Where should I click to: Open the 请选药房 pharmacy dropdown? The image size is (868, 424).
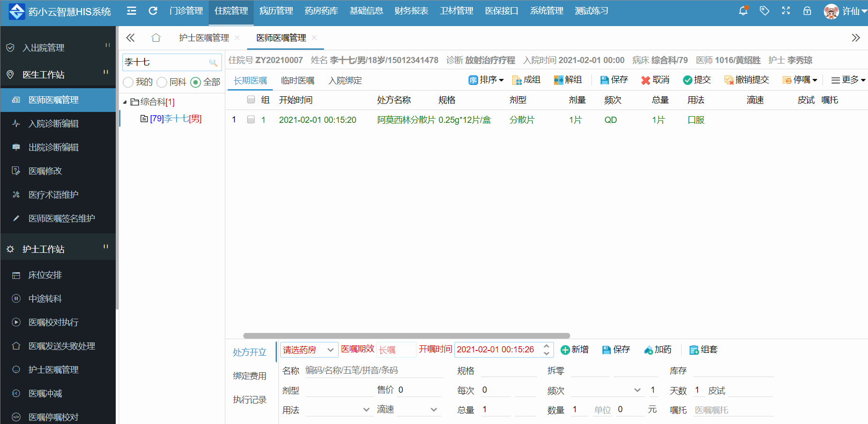pos(309,350)
